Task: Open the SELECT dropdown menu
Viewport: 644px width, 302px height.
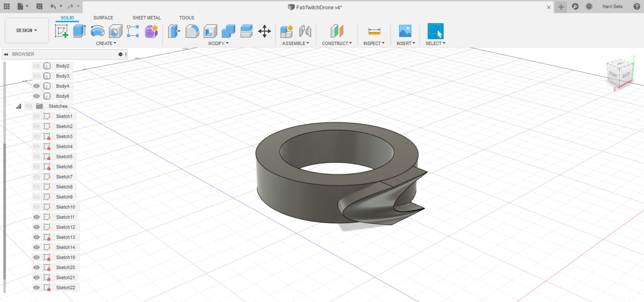Action: [435, 43]
